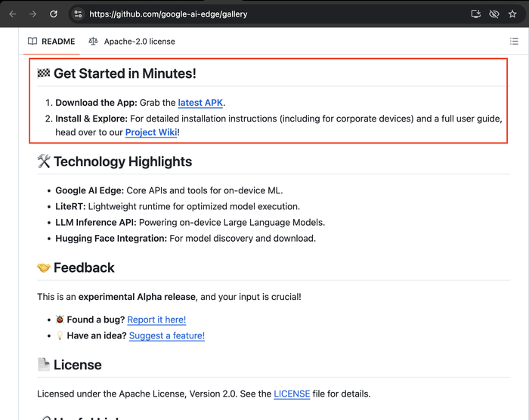Open the site information icon in address bar
Image resolution: width=529 pixels, height=420 pixels.
(x=79, y=14)
